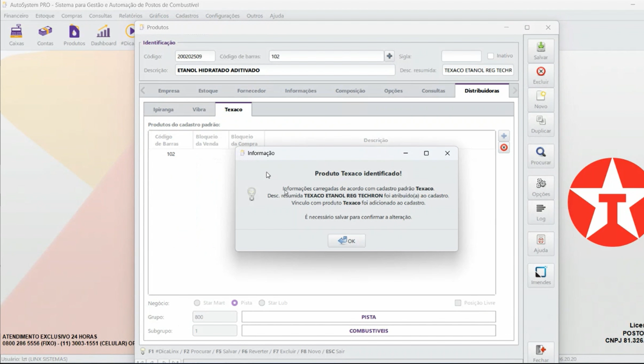The width and height of the screenshot is (644, 364).
Task: Switch to the Opções tab
Action: coord(393,91)
